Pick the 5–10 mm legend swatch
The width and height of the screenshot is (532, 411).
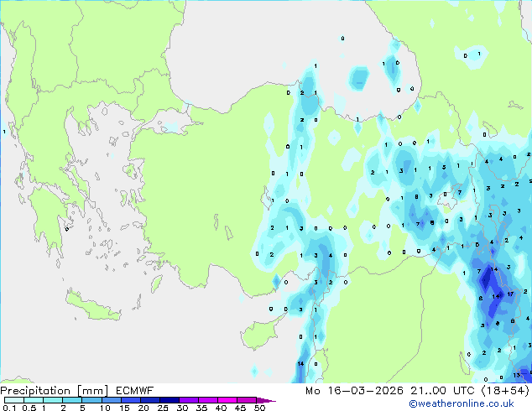(x=91, y=400)
